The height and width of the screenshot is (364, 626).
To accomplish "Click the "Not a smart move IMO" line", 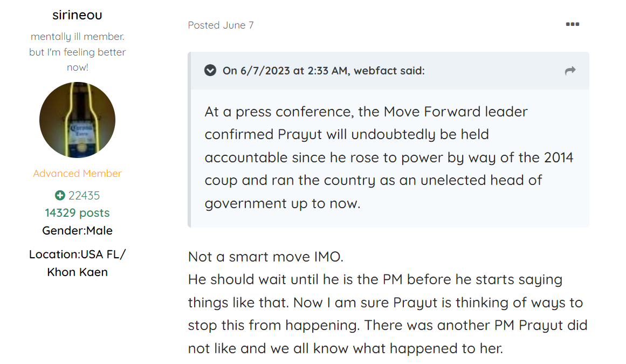I will (x=265, y=257).
